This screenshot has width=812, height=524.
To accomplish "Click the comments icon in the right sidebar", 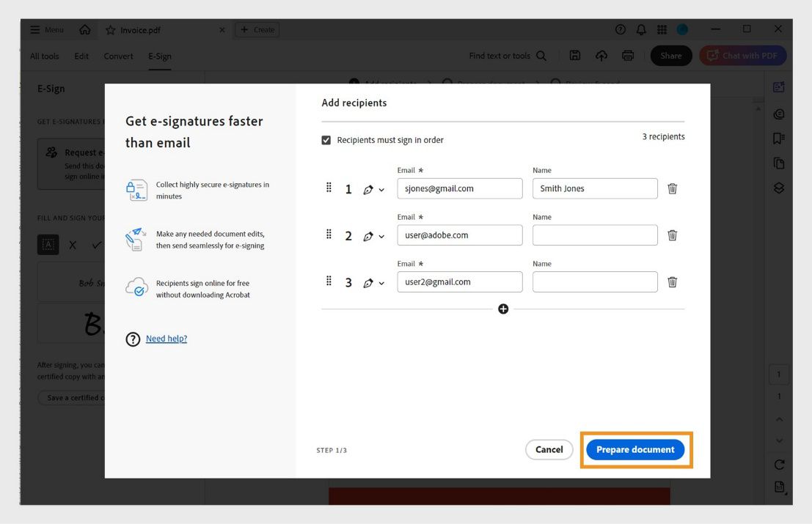I will pyautogui.click(x=778, y=114).
